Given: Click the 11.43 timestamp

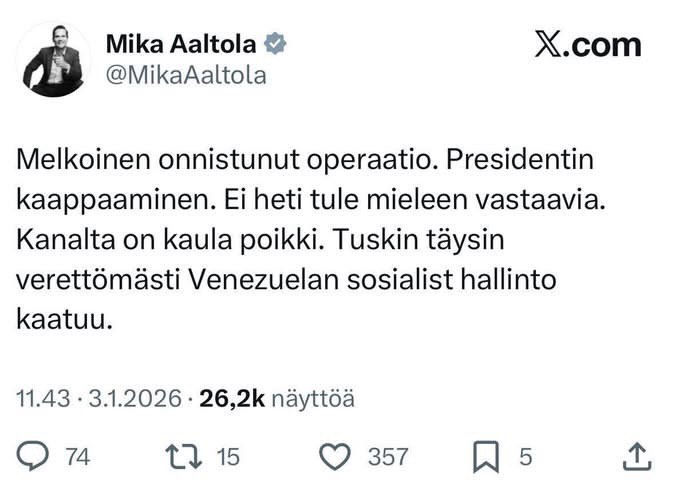Looking at the screenshot, I should coord(40,400).
